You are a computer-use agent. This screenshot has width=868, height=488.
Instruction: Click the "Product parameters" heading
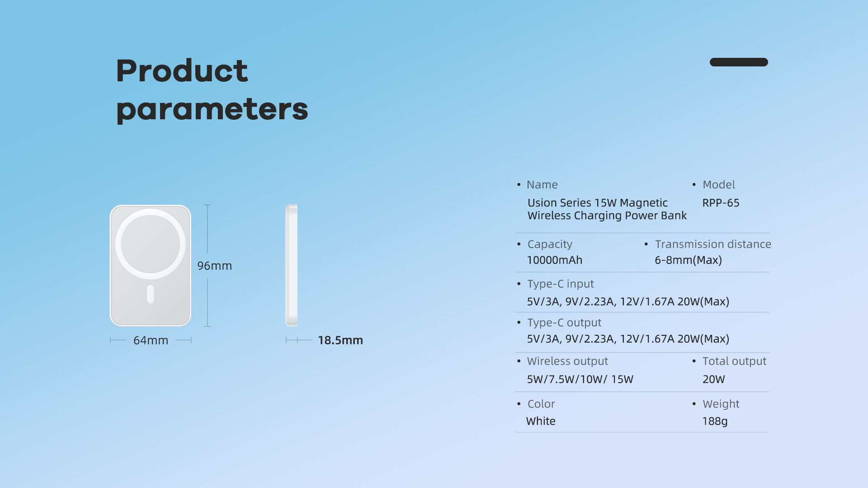[212, 90]
